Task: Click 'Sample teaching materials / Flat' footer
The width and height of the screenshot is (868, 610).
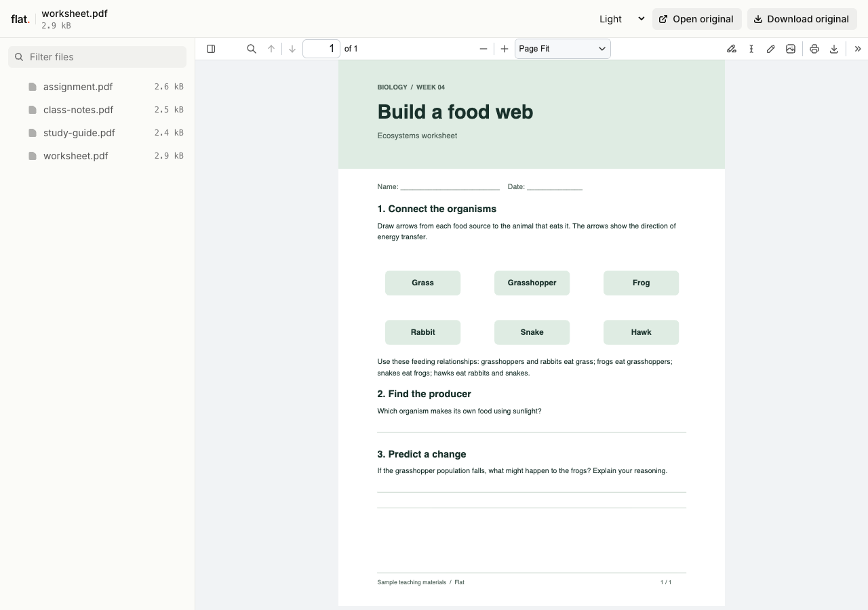Action: point(420,582)
